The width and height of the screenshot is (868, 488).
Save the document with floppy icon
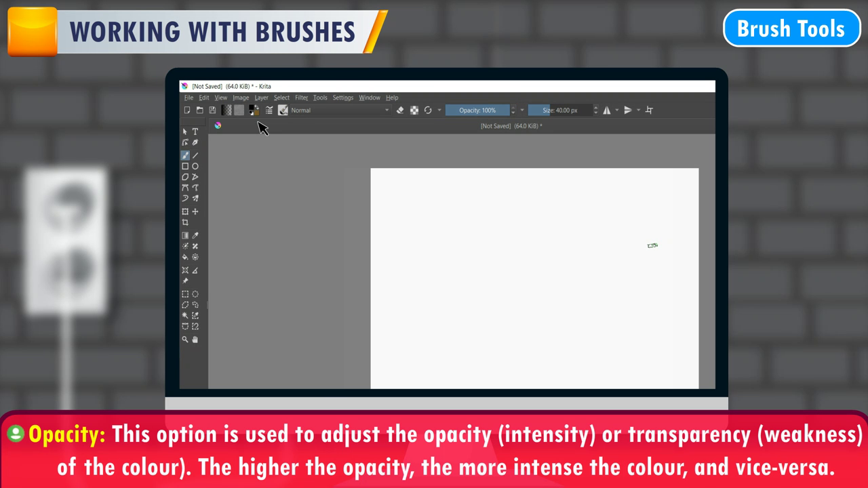tap(212, 110)
